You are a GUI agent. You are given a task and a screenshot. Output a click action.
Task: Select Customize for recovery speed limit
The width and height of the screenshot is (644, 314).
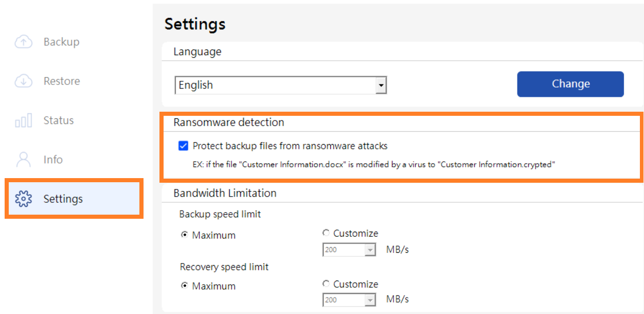click(326, 284)
